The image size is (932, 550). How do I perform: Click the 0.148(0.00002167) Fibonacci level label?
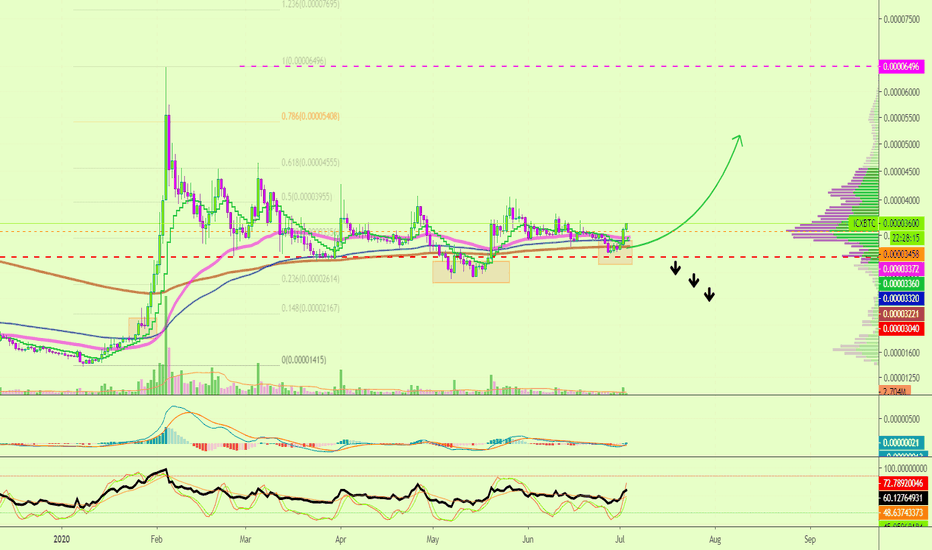coord(311,308)
